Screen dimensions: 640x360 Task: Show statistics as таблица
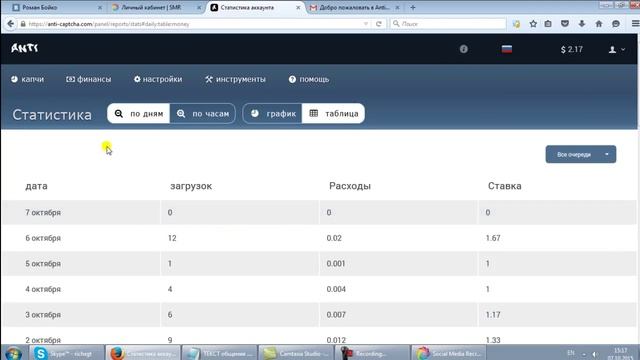point(333,113)
